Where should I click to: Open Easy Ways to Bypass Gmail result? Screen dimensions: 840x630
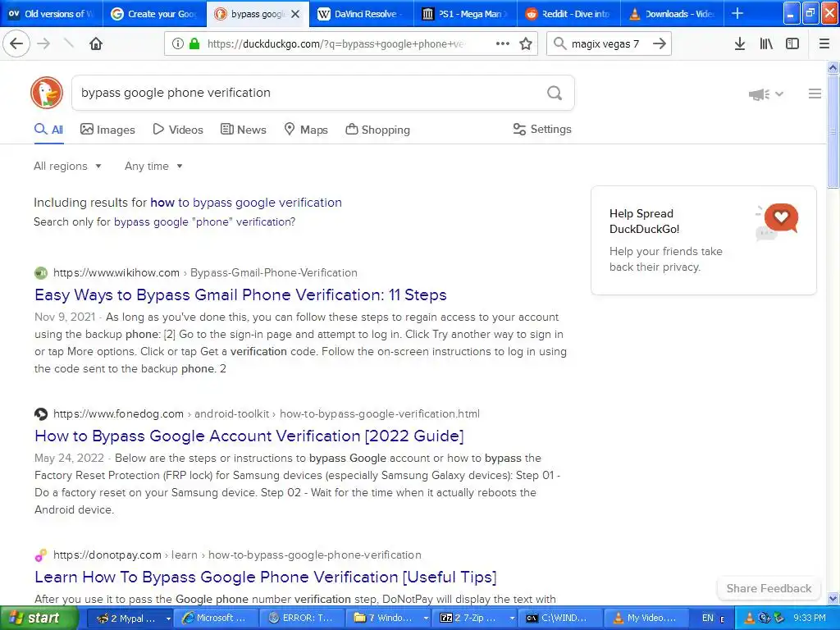(x=240, y=294)
